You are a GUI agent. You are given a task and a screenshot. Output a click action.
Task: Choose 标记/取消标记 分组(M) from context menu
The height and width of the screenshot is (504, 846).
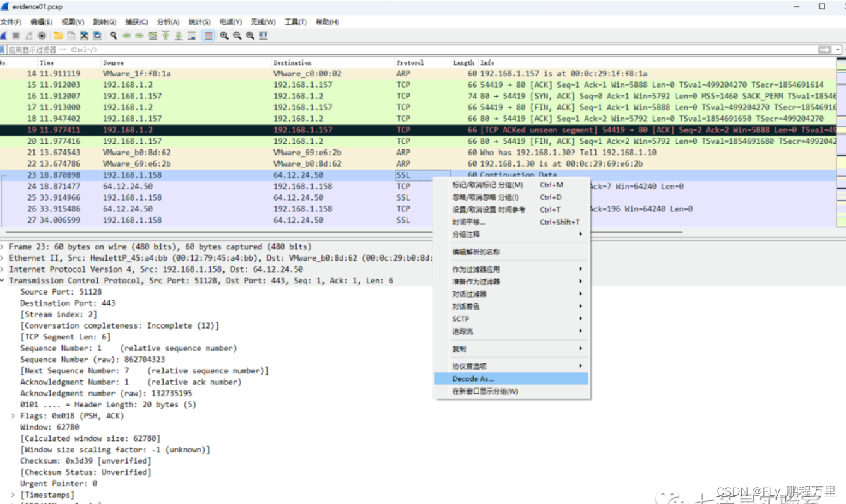(511, 185)
